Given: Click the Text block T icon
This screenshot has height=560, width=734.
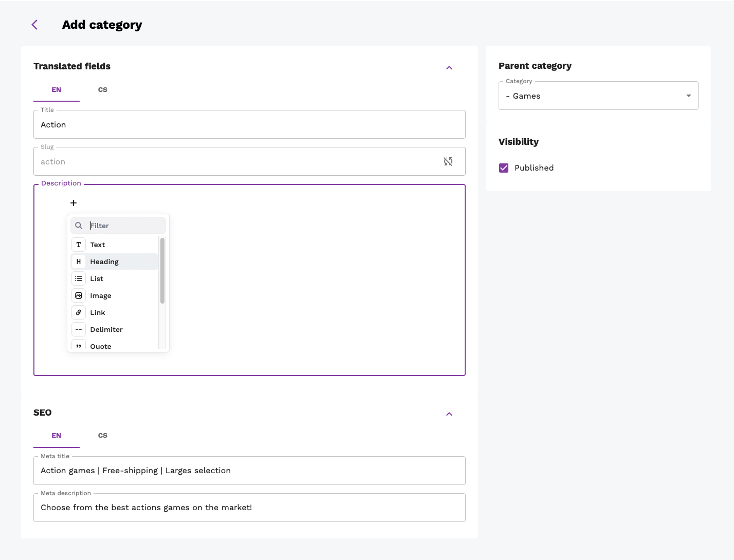Looking at the screenshot, I should point(79,245).
